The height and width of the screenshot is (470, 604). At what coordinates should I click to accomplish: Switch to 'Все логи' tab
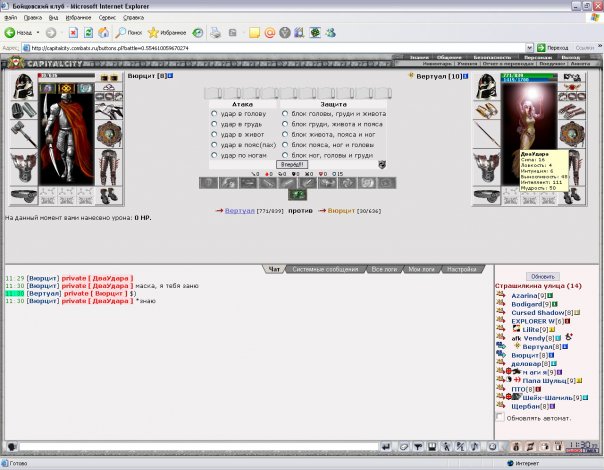[384, 269]
